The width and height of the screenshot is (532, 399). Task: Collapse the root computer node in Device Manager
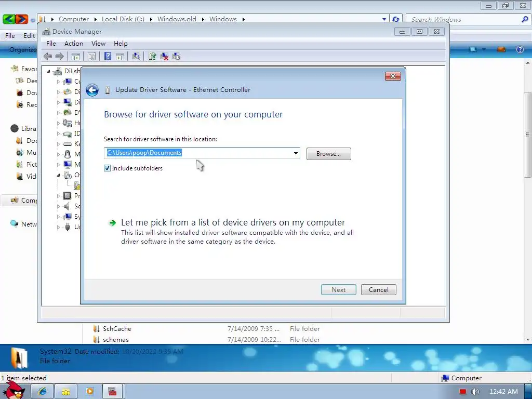(48, 71)
